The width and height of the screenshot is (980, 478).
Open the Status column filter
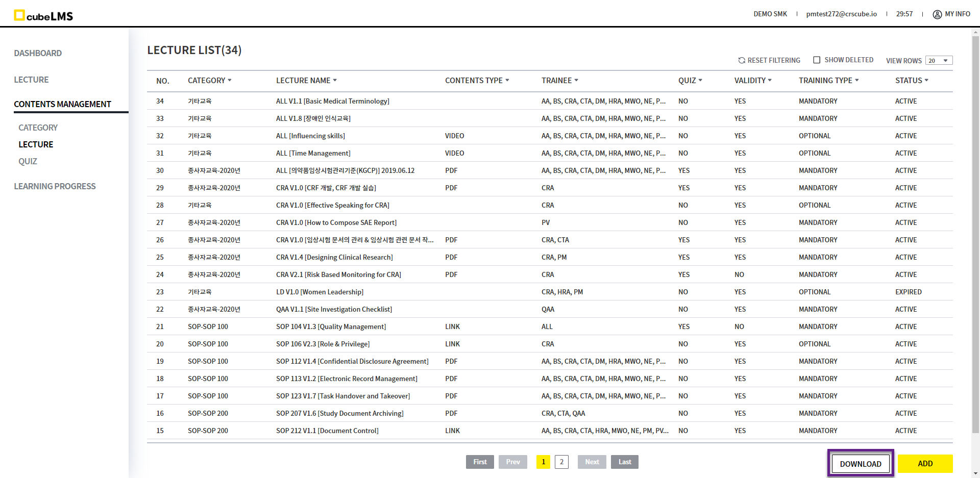click(x=926, y=81)
